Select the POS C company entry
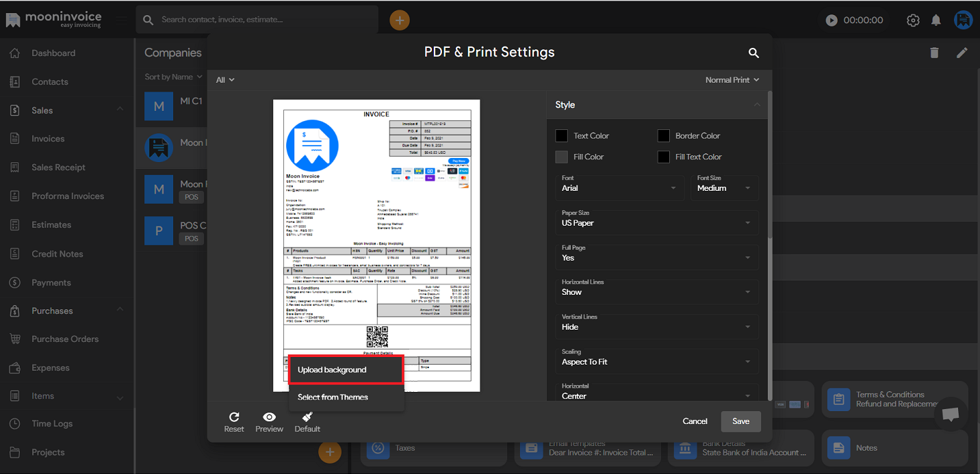The image size is (980, 474). click(171, 231)
